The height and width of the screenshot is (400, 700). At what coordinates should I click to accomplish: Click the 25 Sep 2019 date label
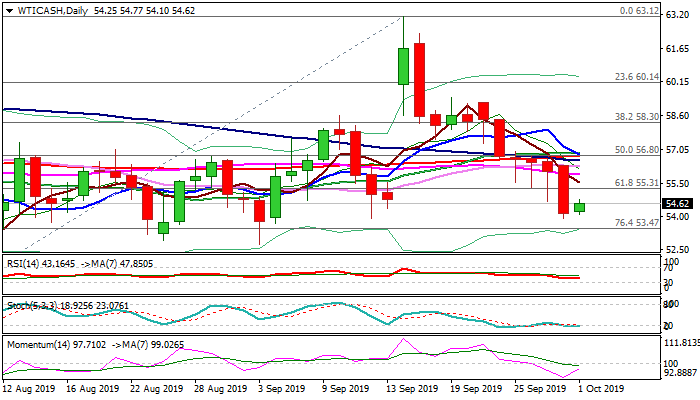pos(541,388)
